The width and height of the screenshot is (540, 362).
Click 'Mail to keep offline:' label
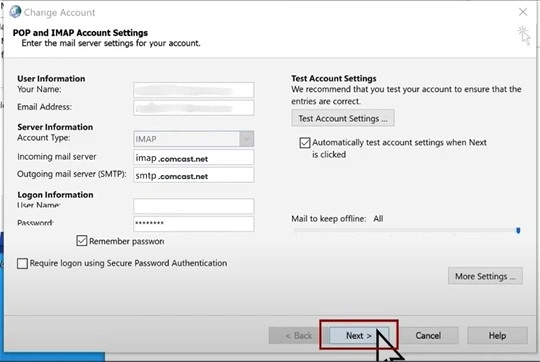point(329,219)
